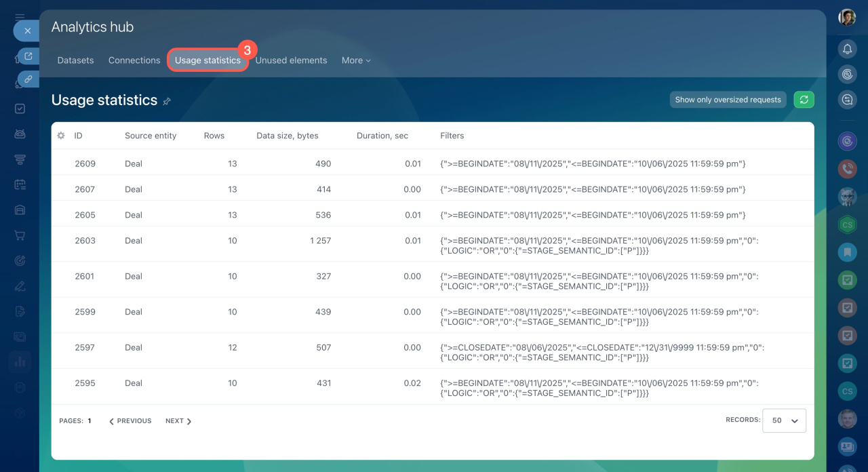
Task: Expand the More menu
Action: [356, 60]
